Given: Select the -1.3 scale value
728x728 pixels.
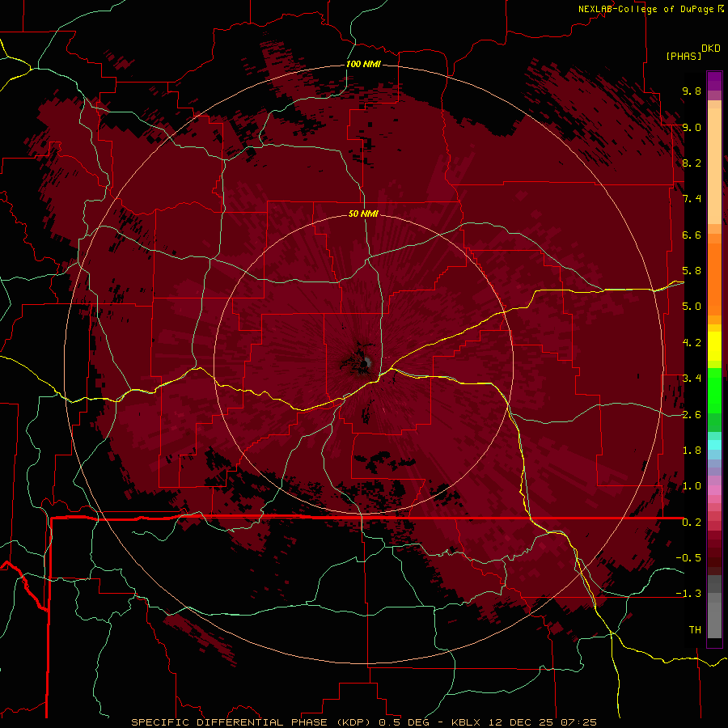Looking at the screenshot, I should coord(688,594).
